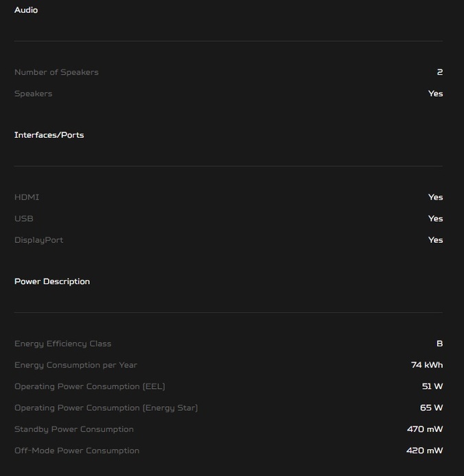464x476 pixels.
Task: Click the Power Description section heading
Action: [x=52, y=281]
